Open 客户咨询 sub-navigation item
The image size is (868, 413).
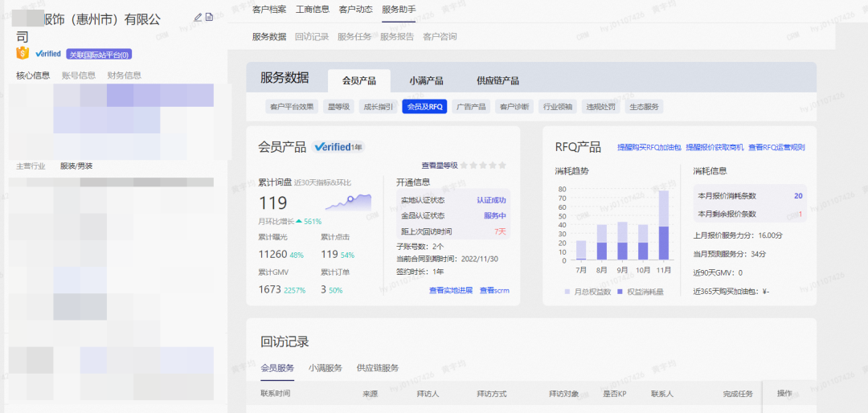click(x=440, y=37)
